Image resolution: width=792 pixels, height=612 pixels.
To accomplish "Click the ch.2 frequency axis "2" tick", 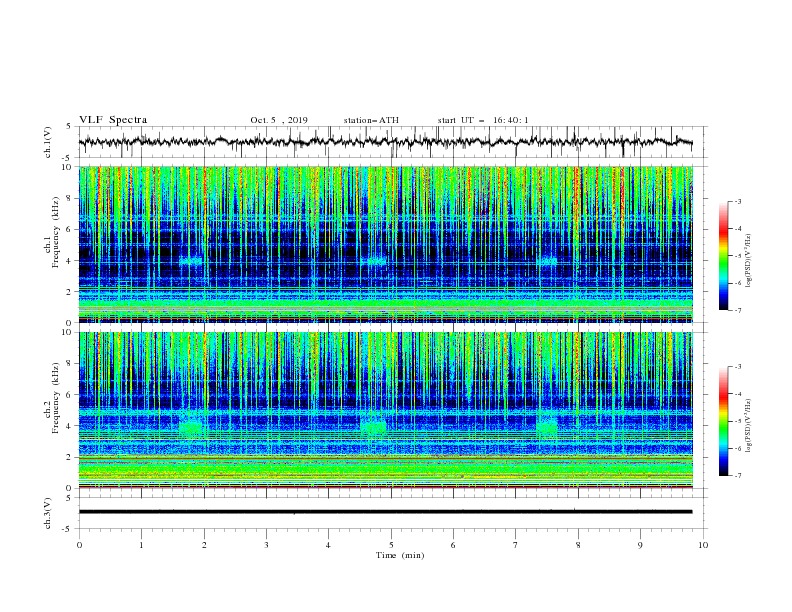I will click(x=69, y=457).
